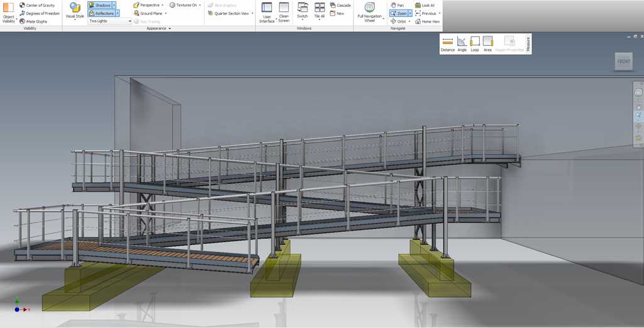
Task: Toggle Reflections on or off
Action: 101,13
